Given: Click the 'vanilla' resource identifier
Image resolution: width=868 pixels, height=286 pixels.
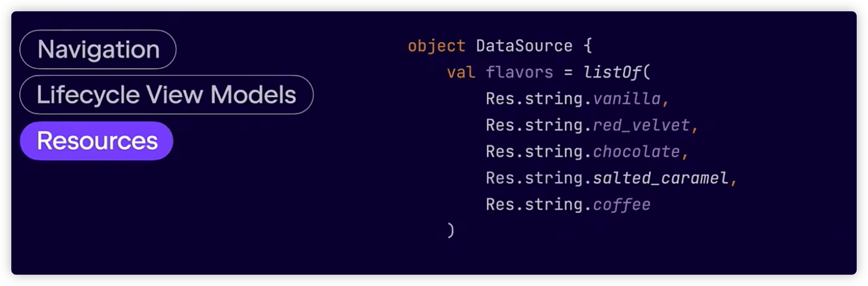Looking at the screenshot, I should point(627,99).
